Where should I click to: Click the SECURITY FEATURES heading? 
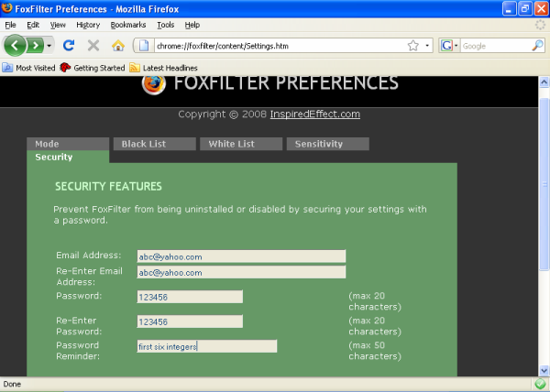click(108, 186)
